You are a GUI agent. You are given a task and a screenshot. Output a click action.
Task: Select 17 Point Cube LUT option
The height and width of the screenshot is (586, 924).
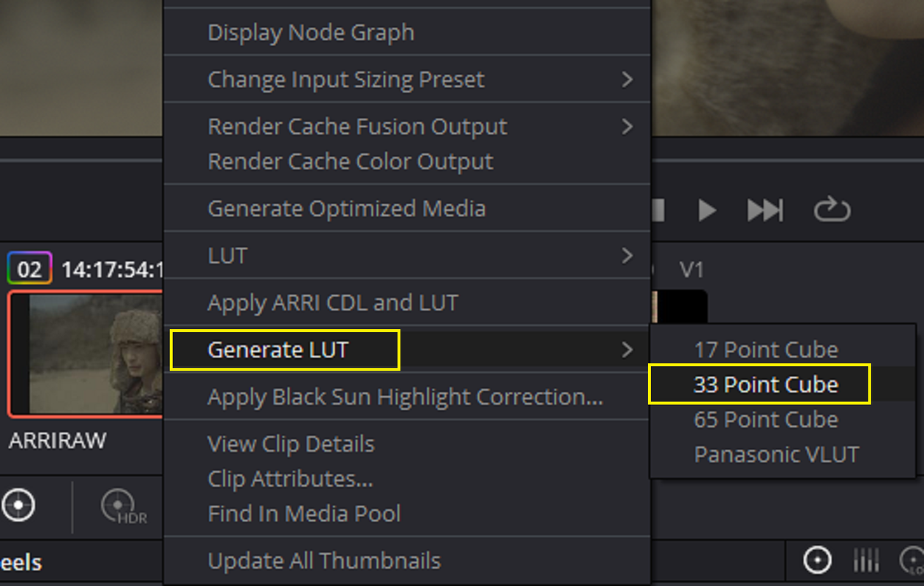coord(782,349)
